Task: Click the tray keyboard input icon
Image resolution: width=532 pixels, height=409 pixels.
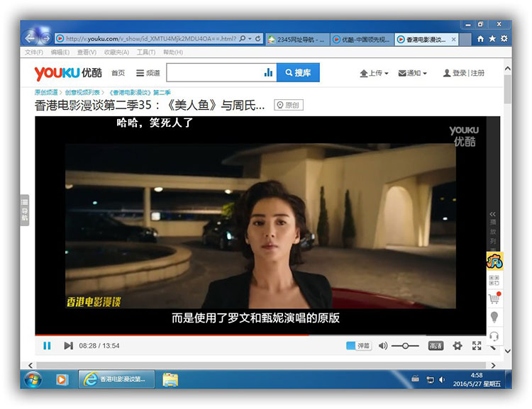Action: point(415,379)
